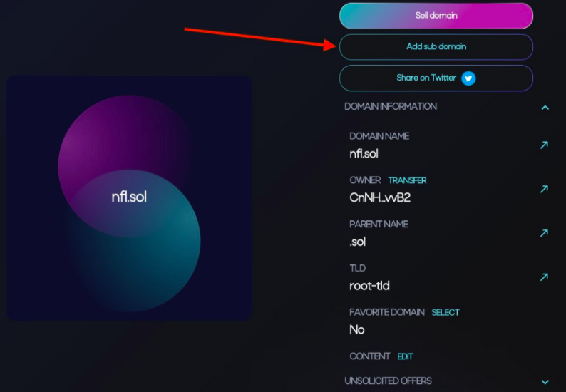Click the Twitter bird icon
The width and height of the screenshot is (566, 392).
(468, 78)
